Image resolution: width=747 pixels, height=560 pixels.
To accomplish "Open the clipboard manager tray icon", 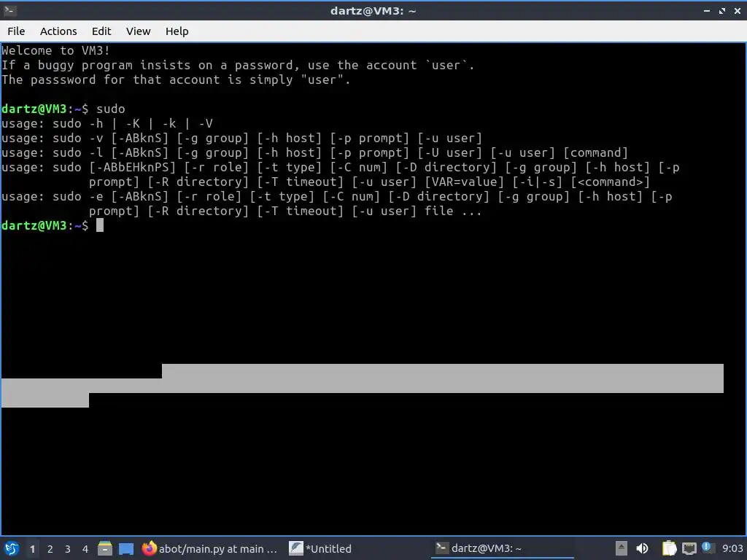I will point(670,548).
